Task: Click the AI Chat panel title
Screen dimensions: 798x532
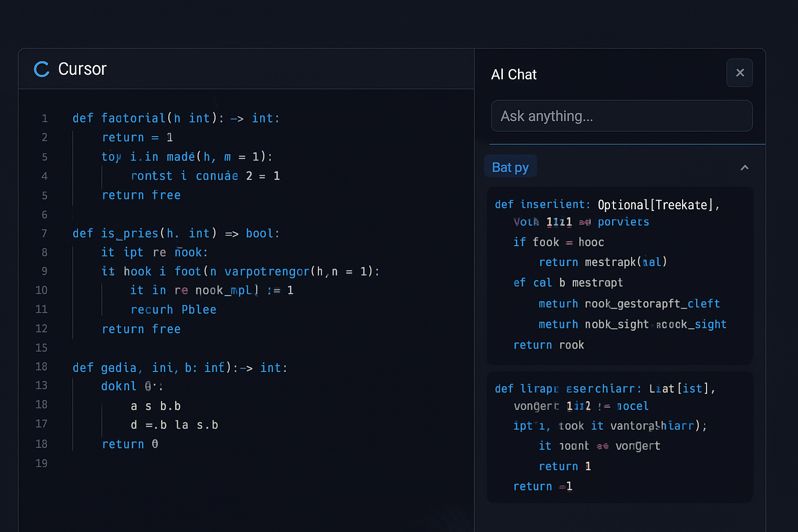Action: click(513, 74)
